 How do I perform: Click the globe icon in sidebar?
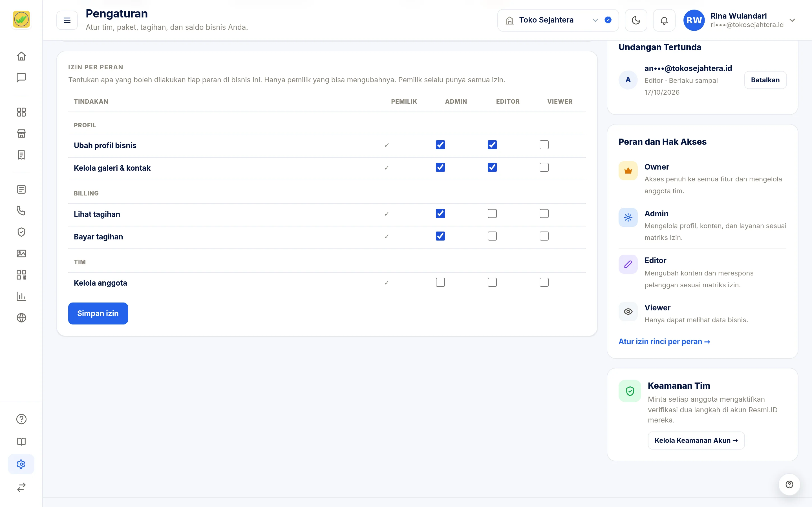point(21,317)
